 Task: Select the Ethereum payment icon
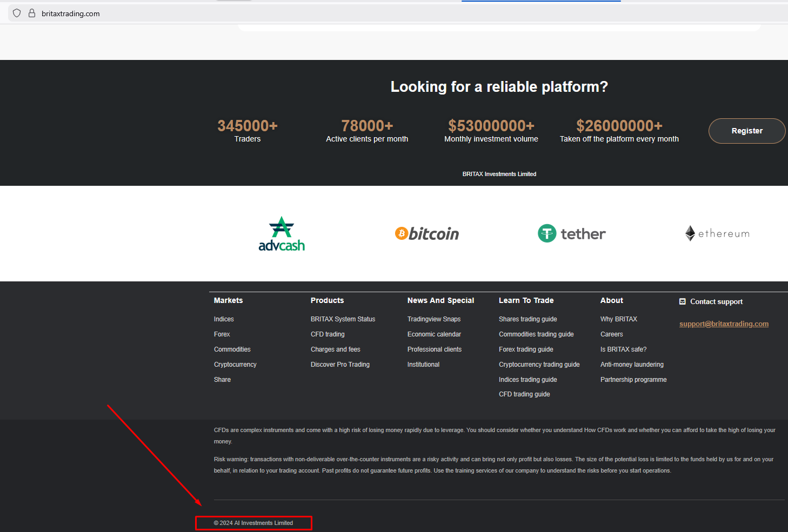tap(717, 233)
